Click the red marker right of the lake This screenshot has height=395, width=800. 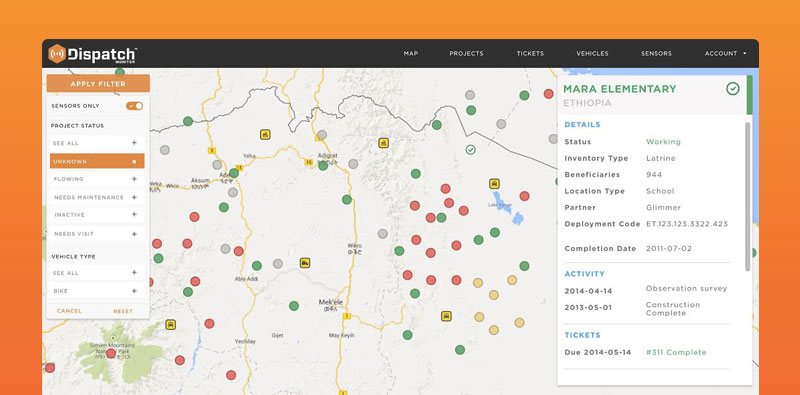point(524,196)
